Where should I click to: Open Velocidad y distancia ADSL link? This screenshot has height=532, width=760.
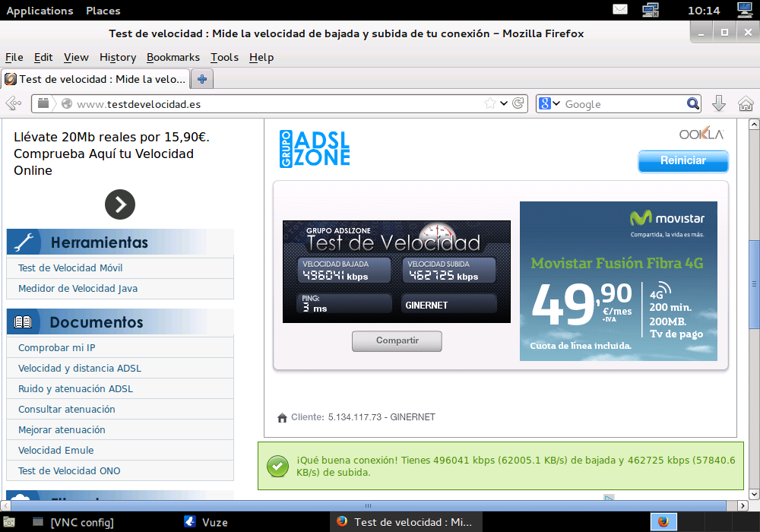pyautogui.click(x=80, y=369)
